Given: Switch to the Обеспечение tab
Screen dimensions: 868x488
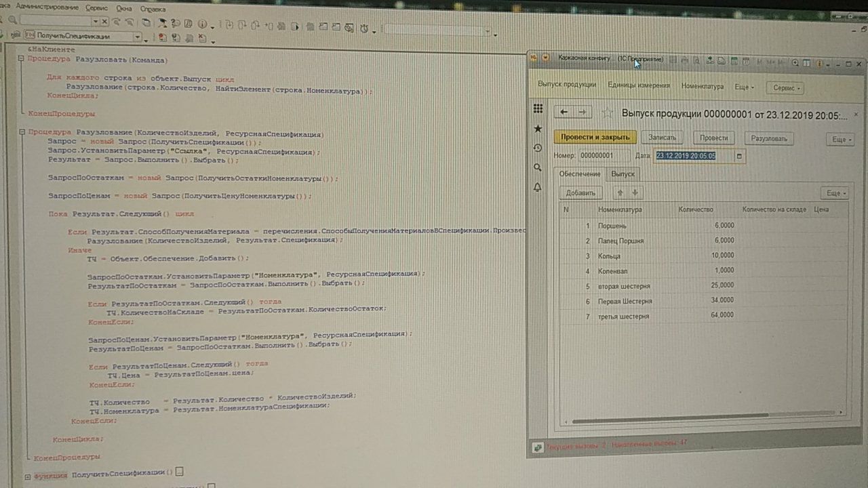Looking at the screenshot, I should tap(579, 174).
